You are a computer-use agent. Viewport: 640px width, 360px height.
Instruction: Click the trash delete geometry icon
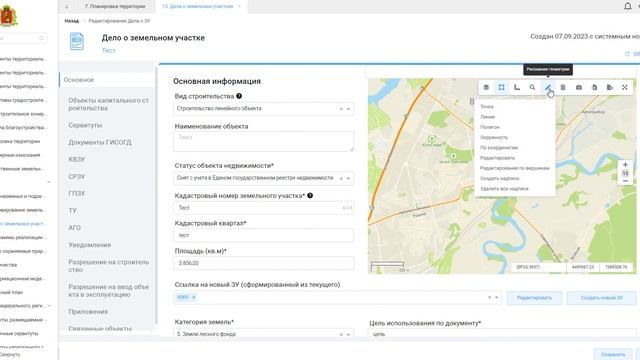click(x=563, y=87)
